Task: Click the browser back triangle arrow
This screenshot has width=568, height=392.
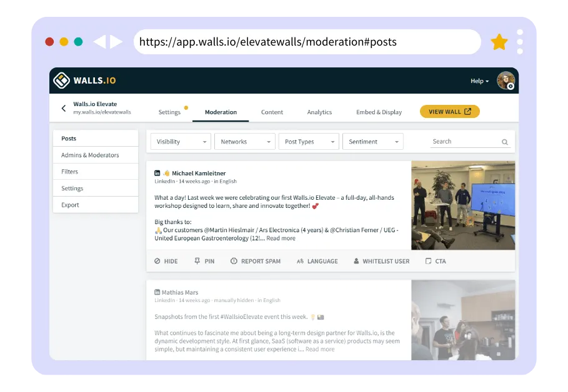Action: pyautogui.click(x=99, y=42)
